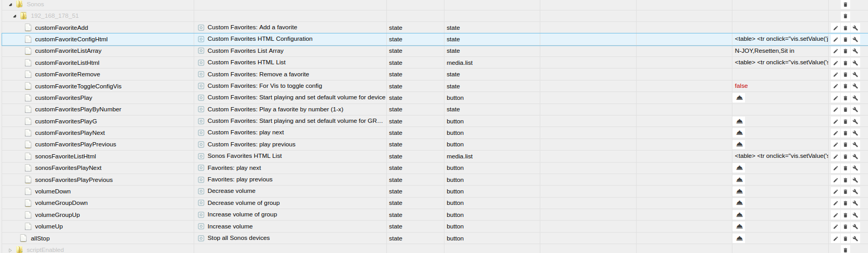Image resolution: width=868 pixels, height=253 pixels.
Task: Click 'Sonos Favorites HTML List' name
Action: tap(244, 156)
